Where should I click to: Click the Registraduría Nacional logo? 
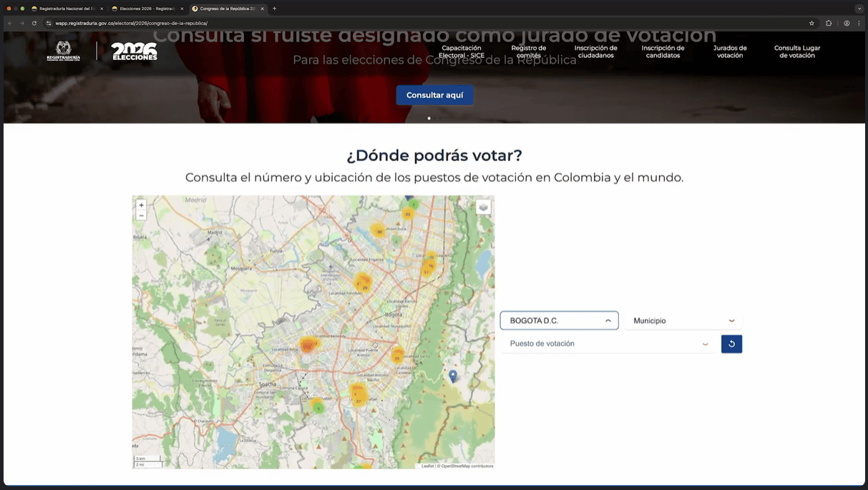(x=64, y=52)
